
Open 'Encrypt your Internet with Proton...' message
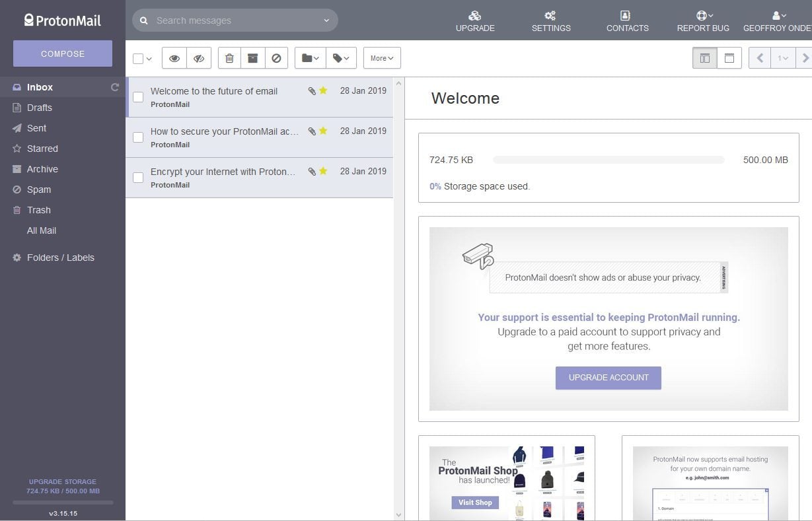tap(260, 178)
